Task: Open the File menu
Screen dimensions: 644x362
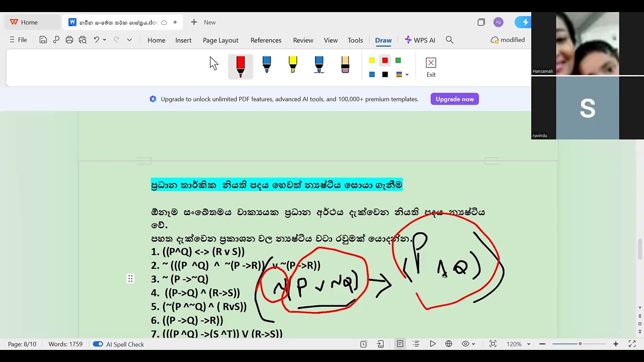Action: 18,40
